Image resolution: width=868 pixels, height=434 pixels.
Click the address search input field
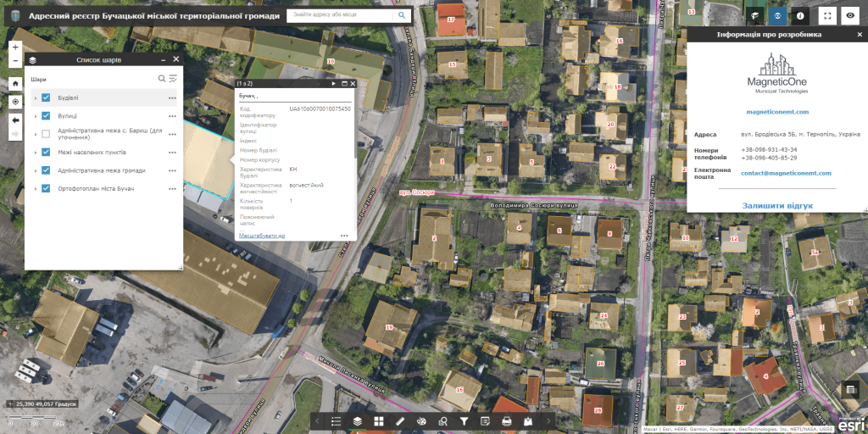click(x=339, y=15)
